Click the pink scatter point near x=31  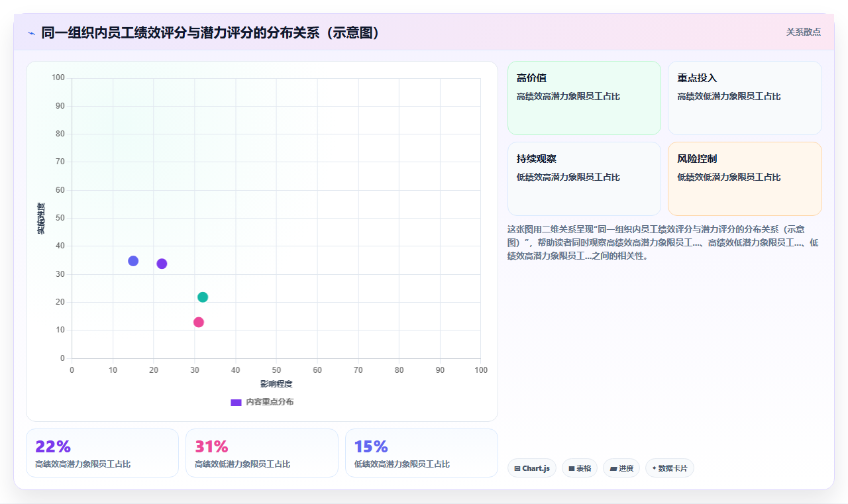pos(199,323)
